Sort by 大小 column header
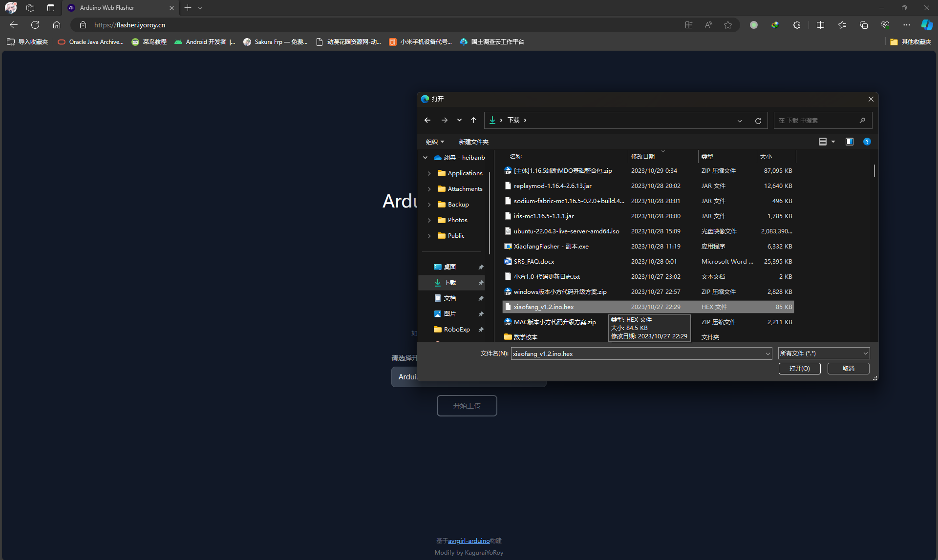The image size is (938, 560). (776, 157)
